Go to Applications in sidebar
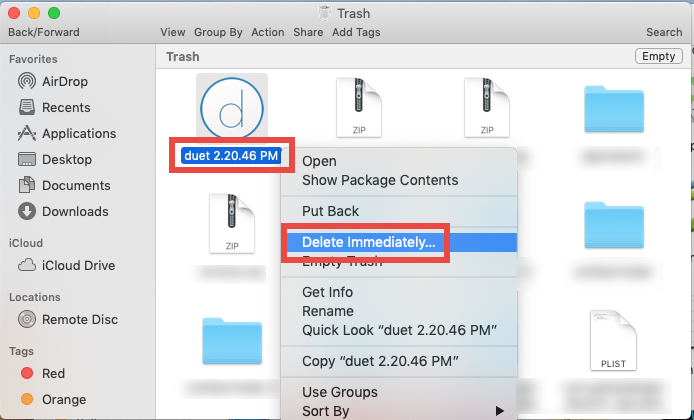 [67, 134]
